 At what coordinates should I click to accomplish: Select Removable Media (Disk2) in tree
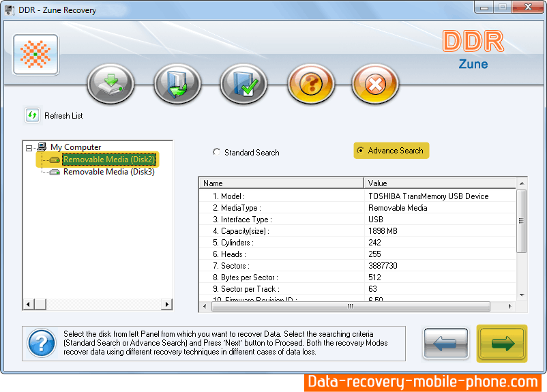(x=109, y=160)
